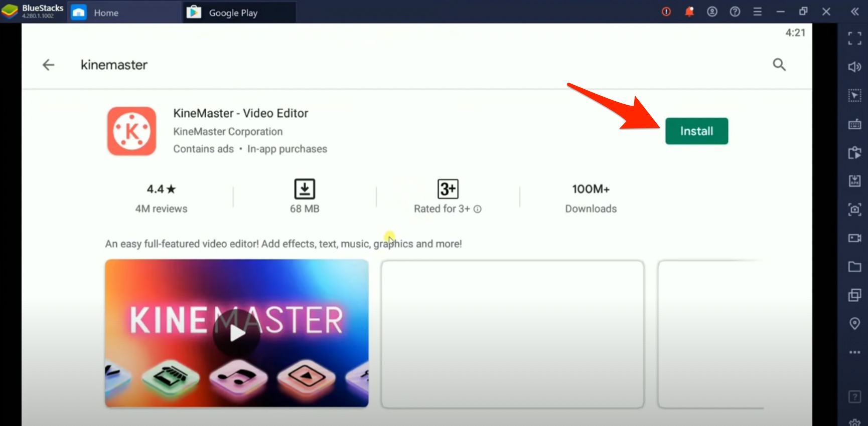The image size is (868, 426).
Task: Toggle fullscreen from the side toolbar
Action: 854,38
